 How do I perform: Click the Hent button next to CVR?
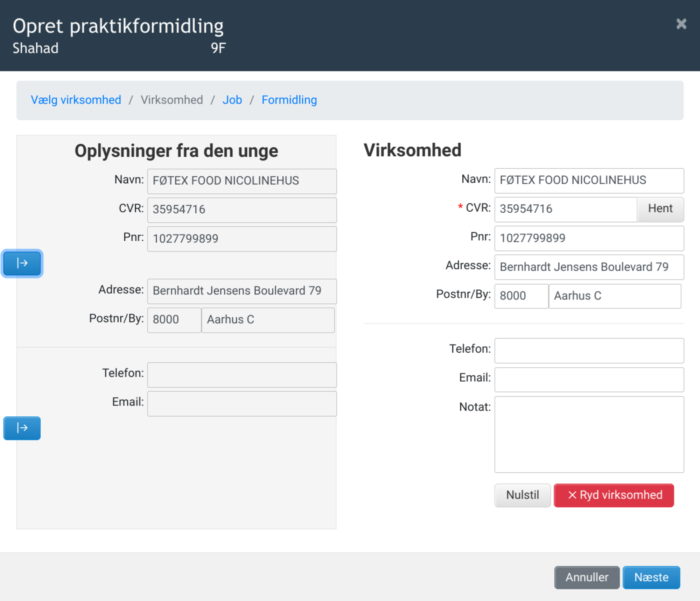(660, 209)
